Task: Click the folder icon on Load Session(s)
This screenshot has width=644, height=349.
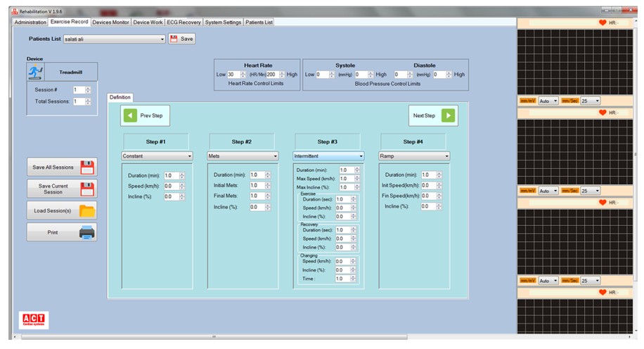Action: [87, 210]
